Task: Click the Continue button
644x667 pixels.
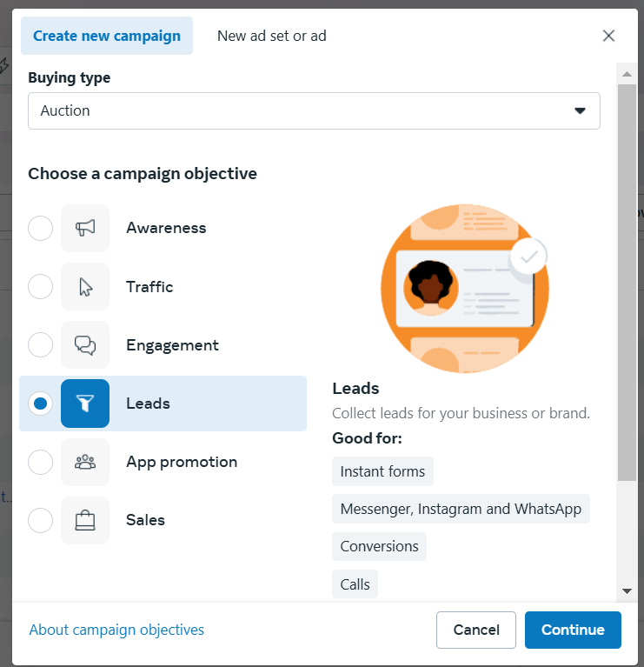Action: pos(573,630)
